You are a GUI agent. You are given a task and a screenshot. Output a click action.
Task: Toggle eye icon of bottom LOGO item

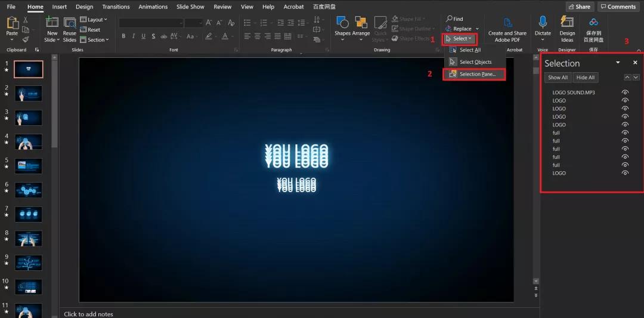pyautogui.click(x=625, y=173)
